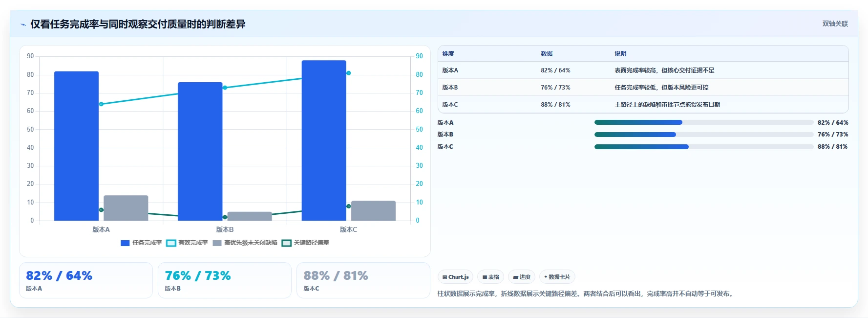Click the 版本C label in progress list

click(445, 147)
